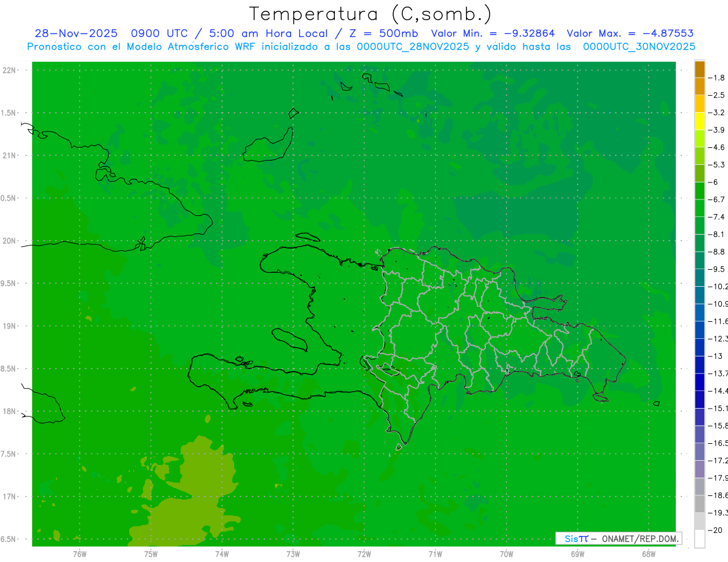The width and height of the screenshot is (728, 562).
Task: Click the '-2.5' color scale label
Action: point(717,95)
